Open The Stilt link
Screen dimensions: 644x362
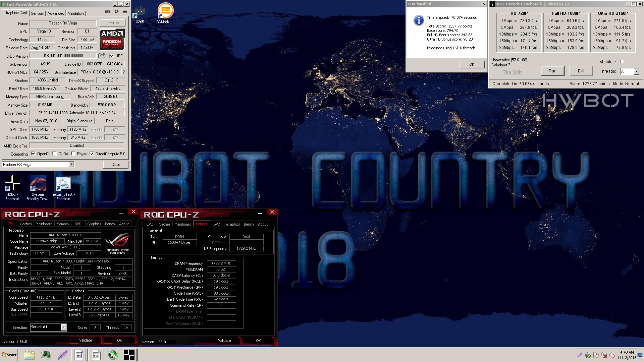pyautogui.click(x=512, y=72)
